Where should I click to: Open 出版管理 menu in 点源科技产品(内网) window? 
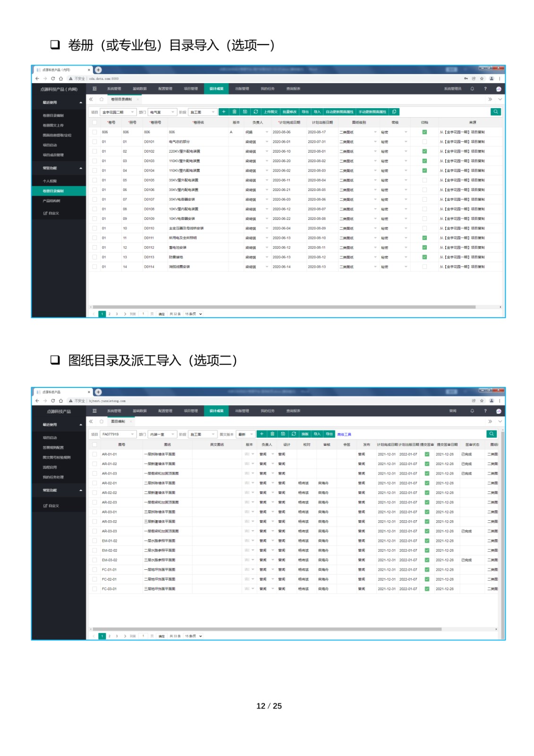coord(242,89)
